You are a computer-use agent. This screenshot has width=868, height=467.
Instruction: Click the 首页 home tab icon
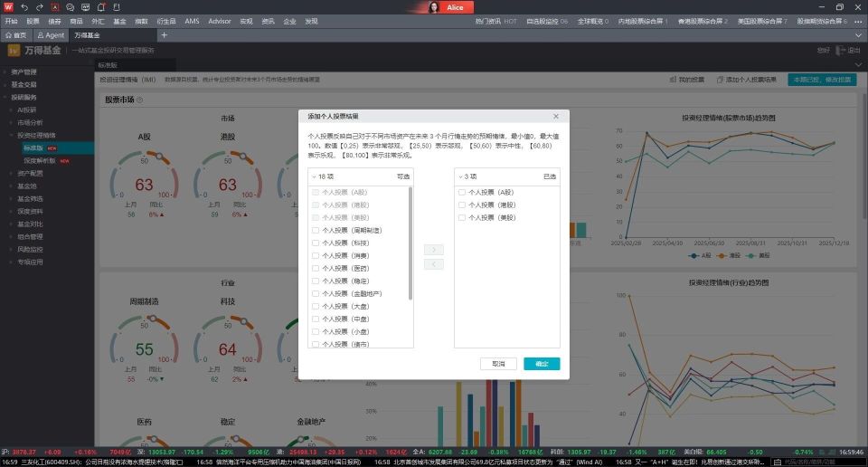tap(9, 35)
